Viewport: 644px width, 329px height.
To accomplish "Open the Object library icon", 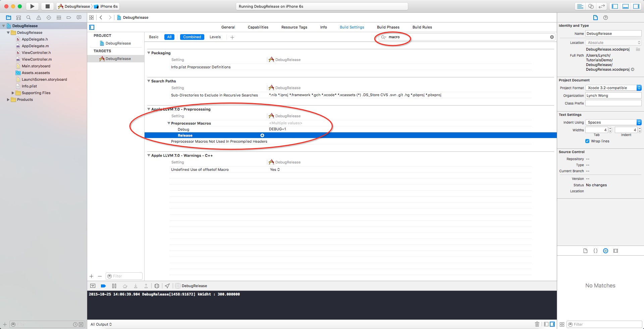I will click(605, 251).
